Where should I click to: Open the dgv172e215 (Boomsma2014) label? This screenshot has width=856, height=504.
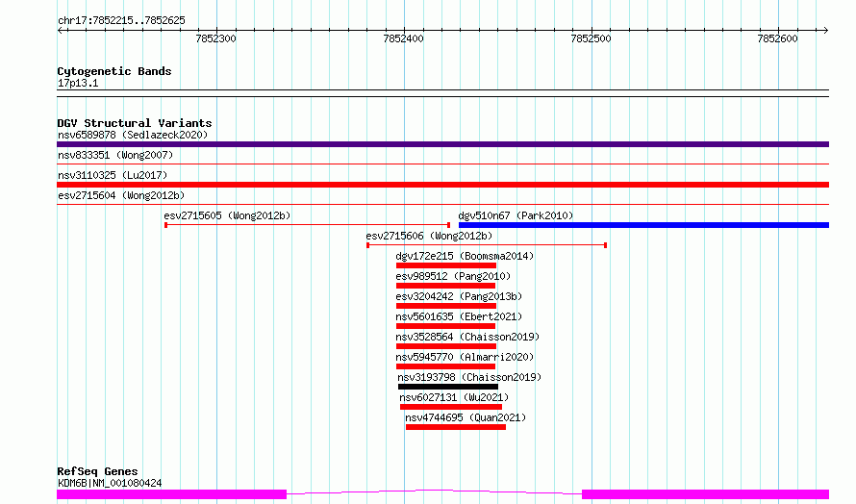(x=465, y=256)
